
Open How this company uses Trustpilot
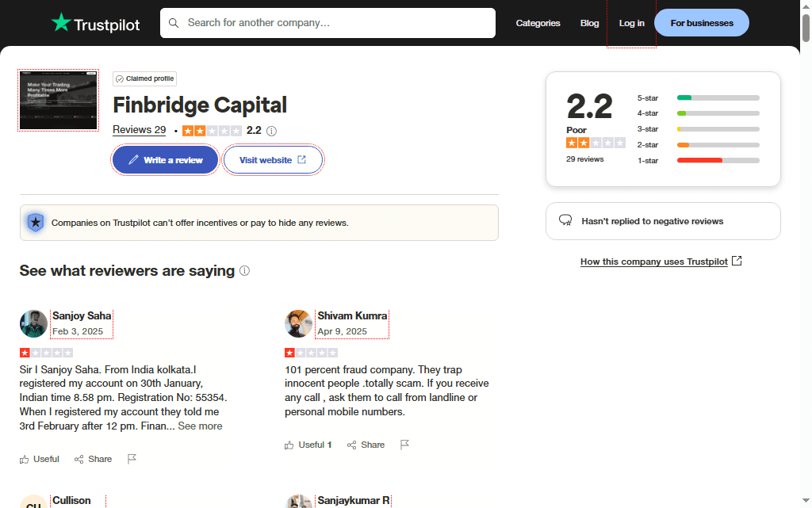[x=661, y=262]
